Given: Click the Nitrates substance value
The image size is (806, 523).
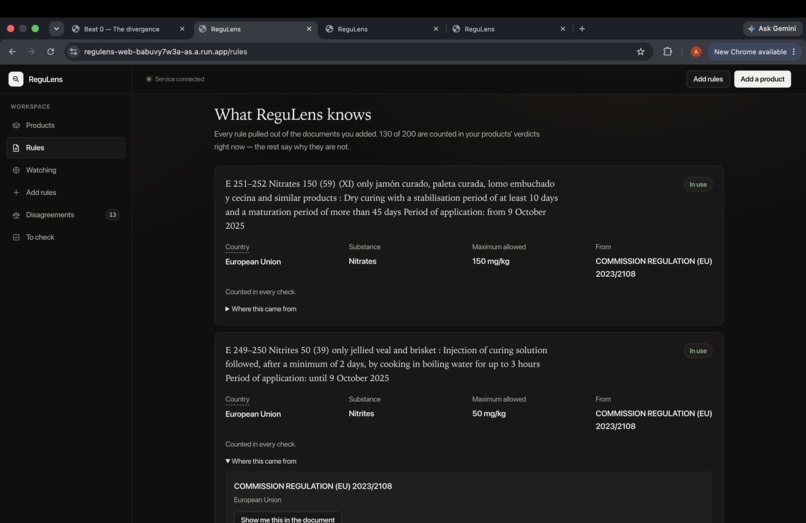Looking at the screenshot, I should 362,261.
